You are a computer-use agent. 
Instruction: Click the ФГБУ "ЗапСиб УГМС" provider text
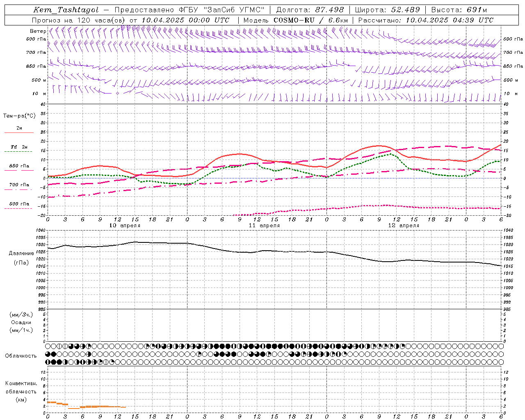tap(222, 10)
